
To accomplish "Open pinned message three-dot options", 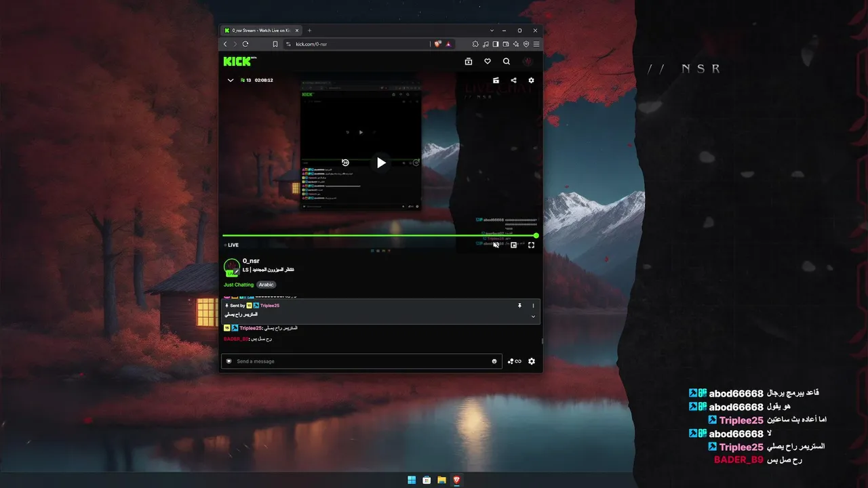I will (x=533, y=306).
